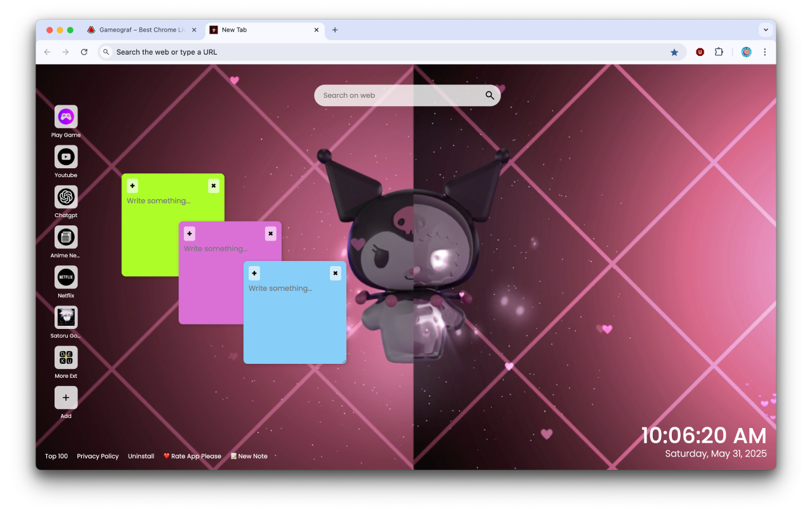The height and width of the screenshot is (508, 812).
Task: Add a note from the green note plus
Action: [132, 186]
